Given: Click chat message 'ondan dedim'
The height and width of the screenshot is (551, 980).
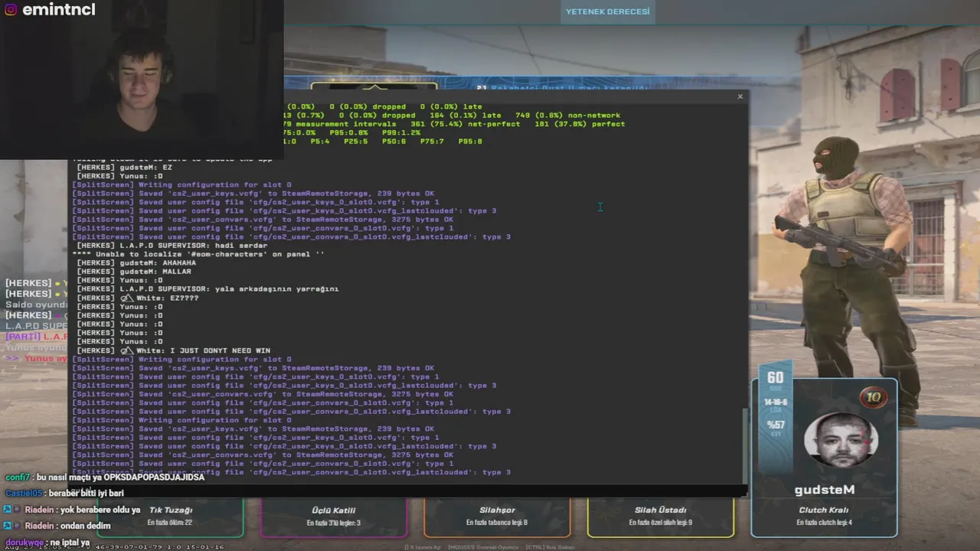Looking at the screenshot, I should click(x=85, y=526).
